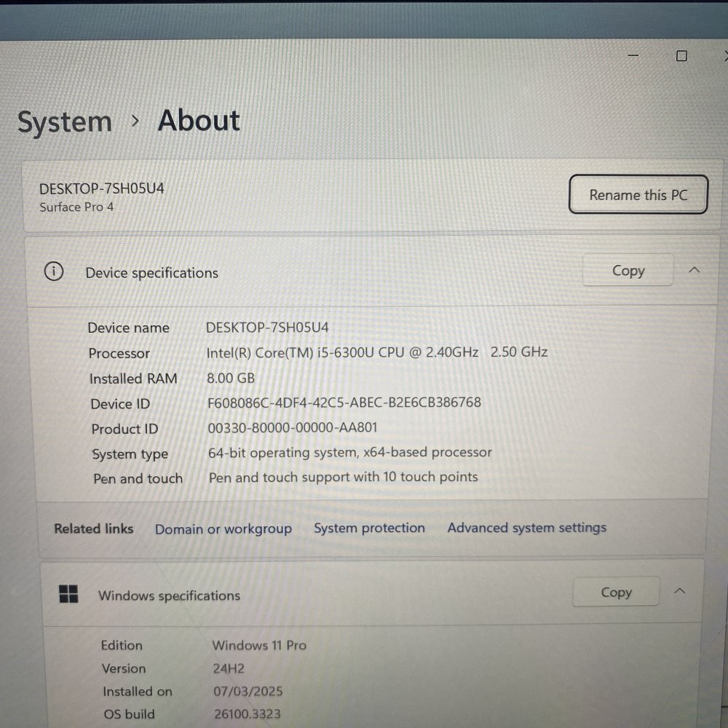
Task: Click Pen and touch support with 10 touch points
Action: coord(343,478)
